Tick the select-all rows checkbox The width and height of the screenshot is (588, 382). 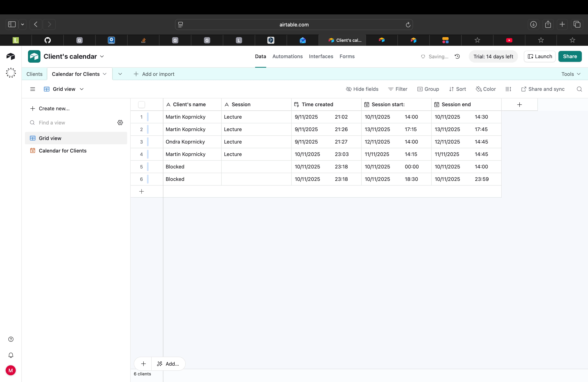[x=142, y=104]
